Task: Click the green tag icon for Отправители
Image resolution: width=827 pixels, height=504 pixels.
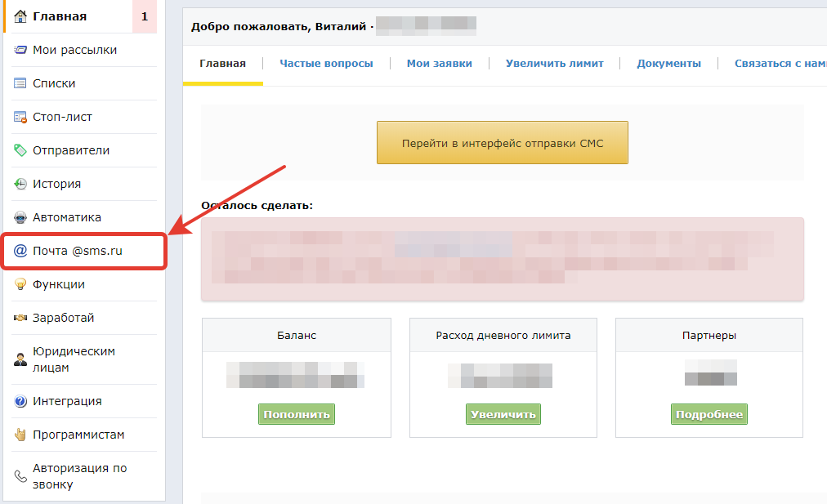Action: (20, 150)
